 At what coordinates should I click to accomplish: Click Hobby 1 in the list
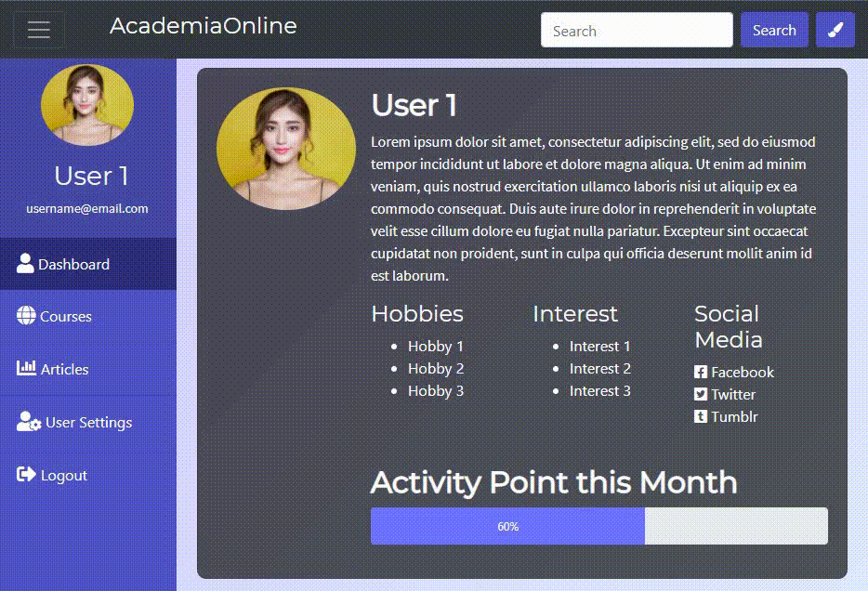(436, 347)
